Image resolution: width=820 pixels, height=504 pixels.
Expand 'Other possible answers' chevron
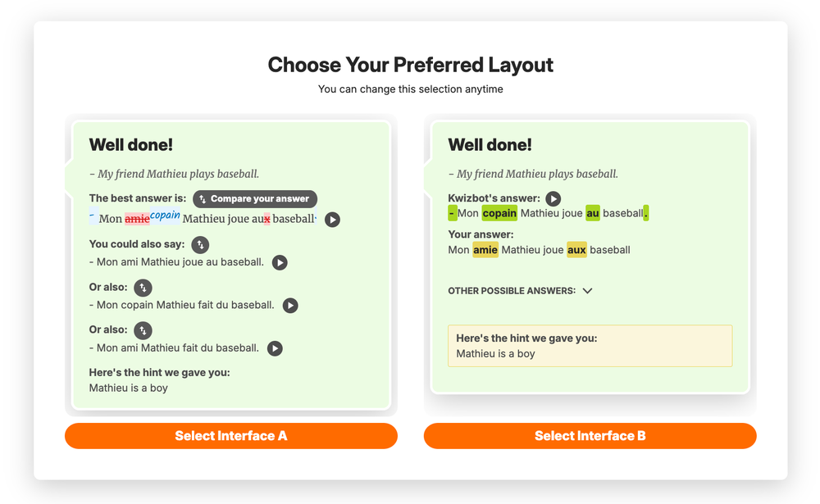point(587,291)
